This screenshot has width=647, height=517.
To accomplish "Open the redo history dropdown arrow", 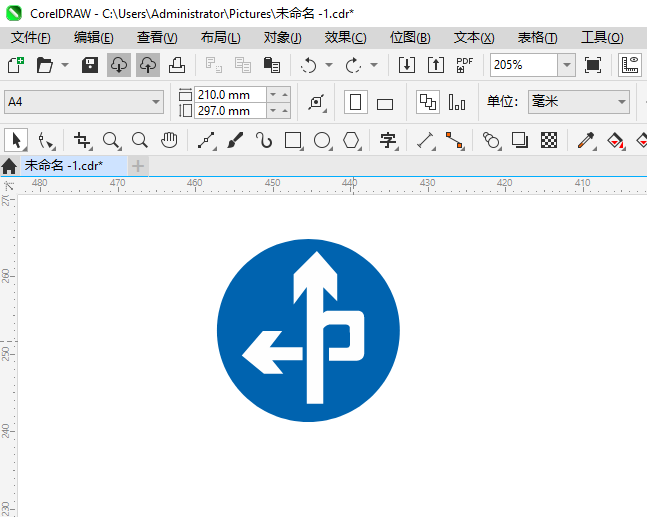I will (x=374, y=65).
